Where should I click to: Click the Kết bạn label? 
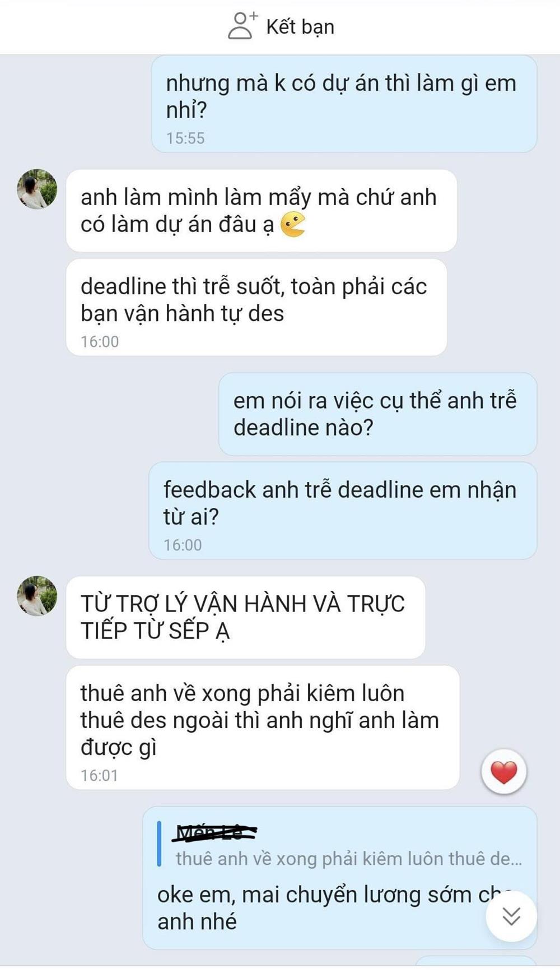[x=300, y=26]
